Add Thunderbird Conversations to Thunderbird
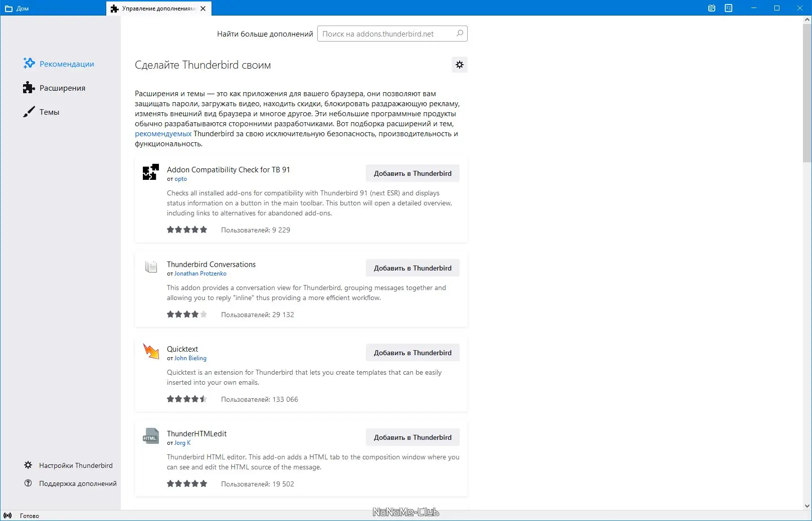Image resolution: width=812 pixels, height=521 pixels. point(413,268)
